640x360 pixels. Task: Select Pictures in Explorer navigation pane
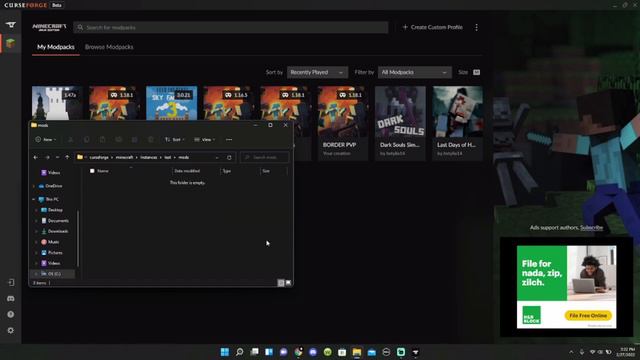tap(52, 253)
